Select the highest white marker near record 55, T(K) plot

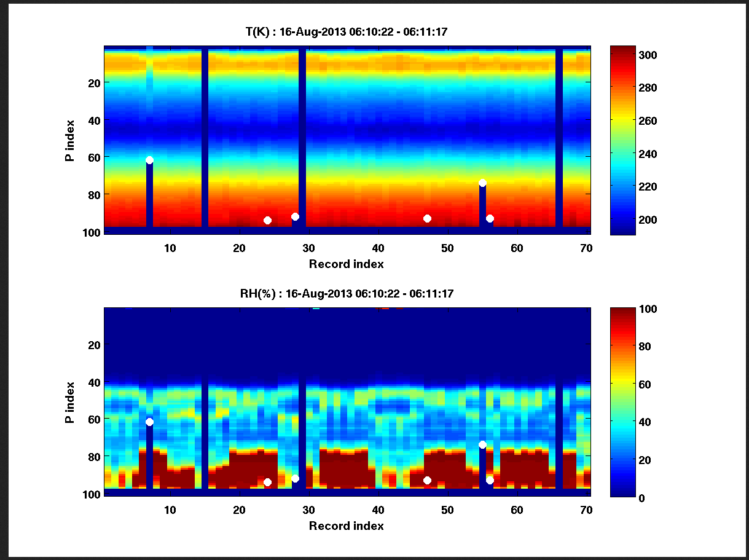point(482,183)
